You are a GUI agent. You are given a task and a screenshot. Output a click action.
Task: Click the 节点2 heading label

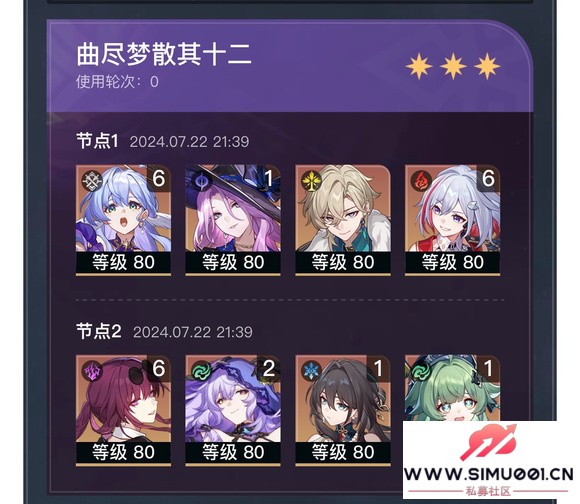click(99, 331)
